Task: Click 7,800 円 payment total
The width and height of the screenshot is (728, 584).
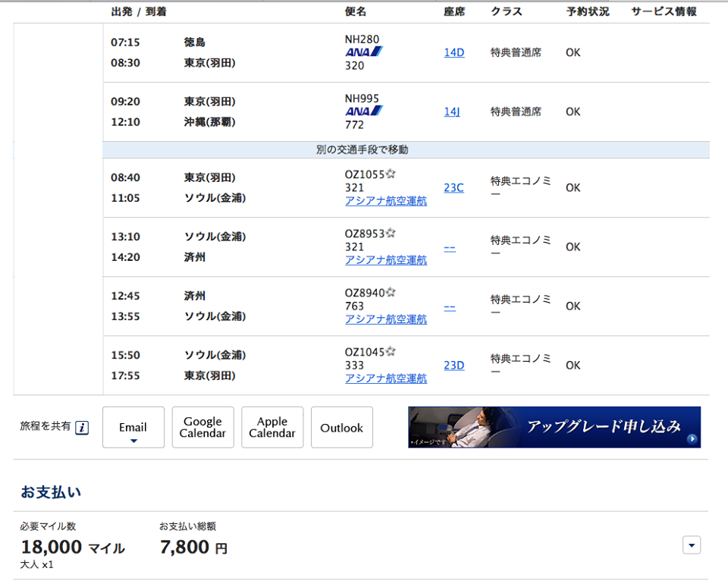Action: click(x=193, y=547)
